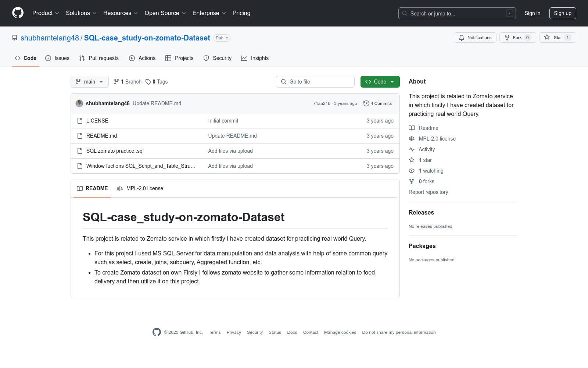Open SQL-case_study-on-zomato-Dataset repository link
Viewport: 588px width, 368px height.
pos(147,38)
